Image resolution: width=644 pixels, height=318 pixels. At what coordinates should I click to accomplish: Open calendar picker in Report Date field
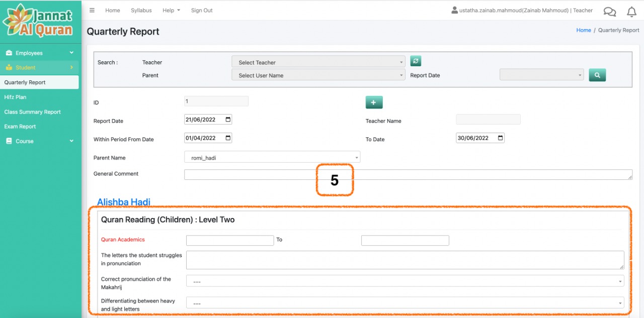[x=228, y=120]
